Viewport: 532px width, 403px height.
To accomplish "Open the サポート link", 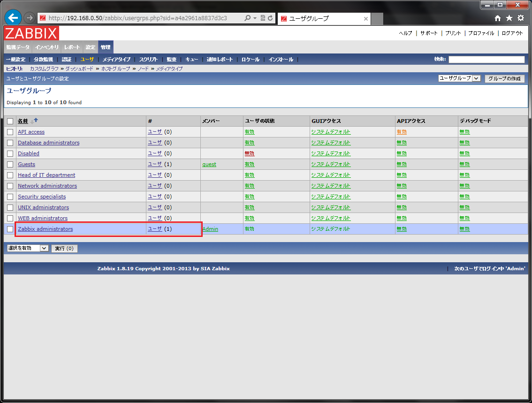I will pos(429,33).
